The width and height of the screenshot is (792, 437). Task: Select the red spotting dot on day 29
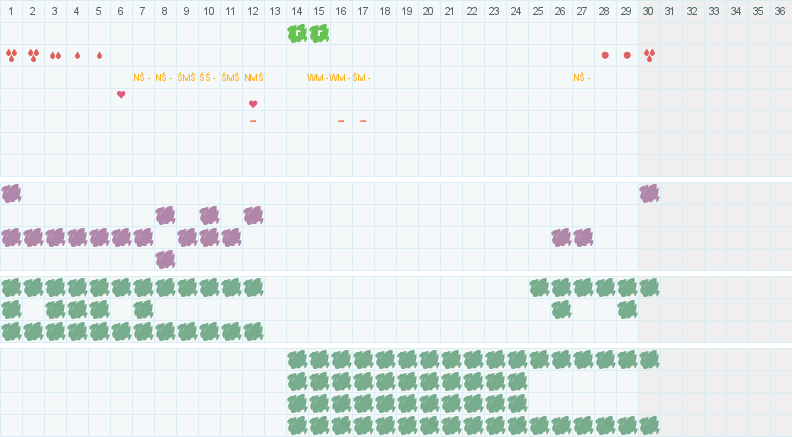(627, 55)
